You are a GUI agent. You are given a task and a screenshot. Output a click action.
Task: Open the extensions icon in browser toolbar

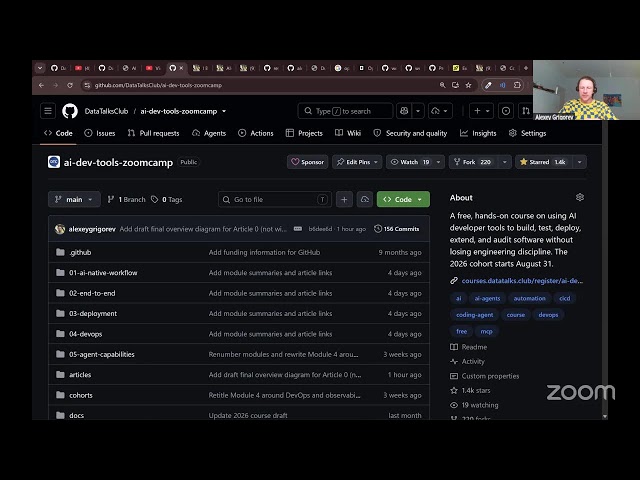517,85
